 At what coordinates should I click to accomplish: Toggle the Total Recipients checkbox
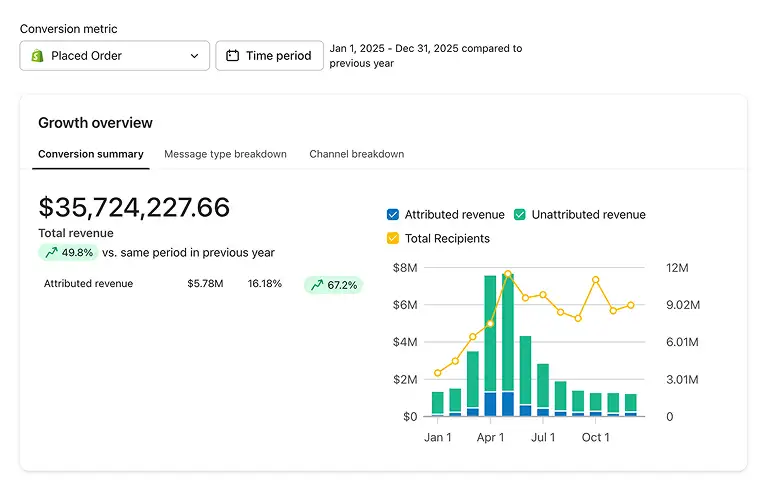pos(393,238)
